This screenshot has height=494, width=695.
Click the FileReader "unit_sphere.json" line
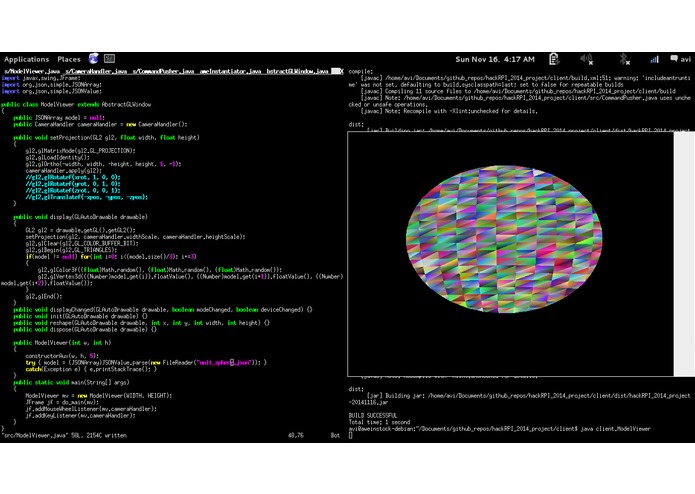point(146,362)
